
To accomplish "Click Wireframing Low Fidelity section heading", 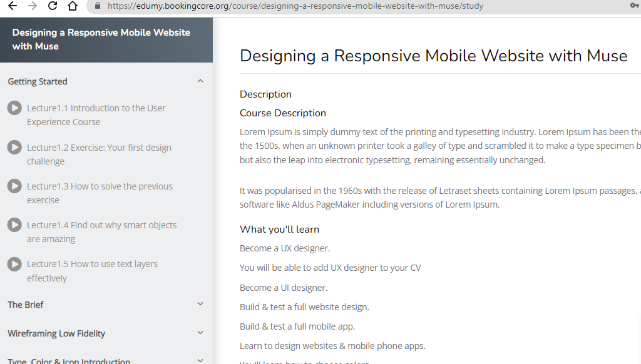I will point(56,333).
